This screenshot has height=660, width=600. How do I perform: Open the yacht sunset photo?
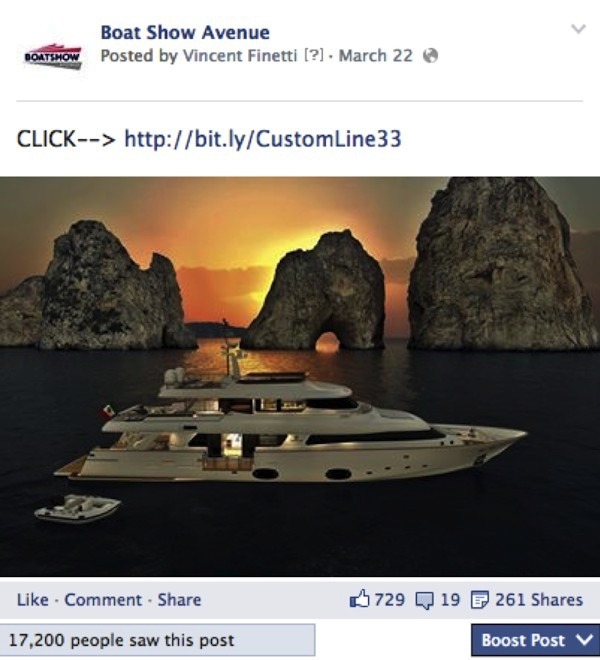point(300,377)
